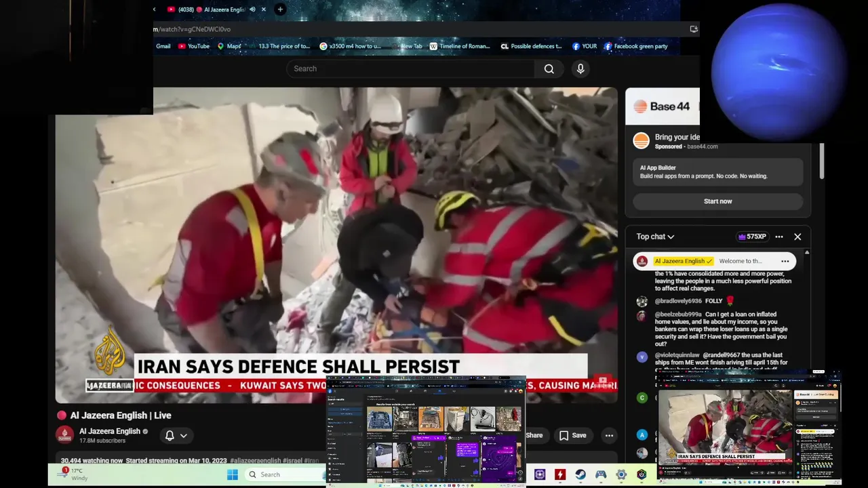Screen dimensions: 868x488
Task: Open the New Tab bookmark
Action: (407, 46)
